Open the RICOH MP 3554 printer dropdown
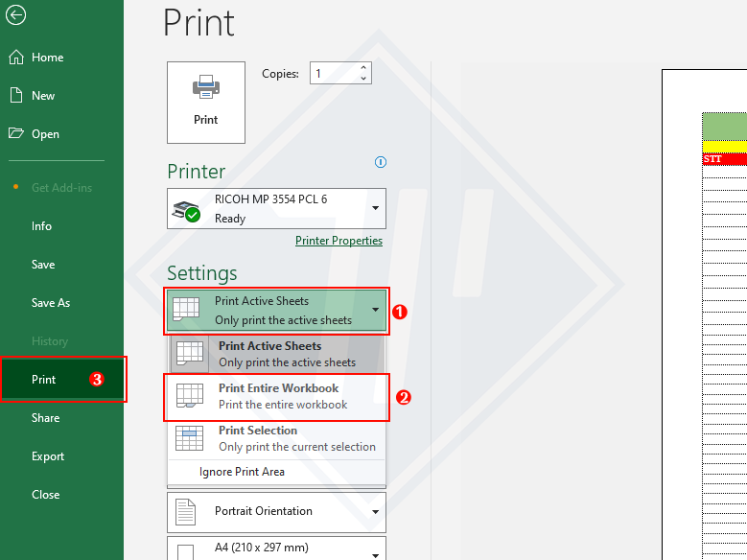 276,209
